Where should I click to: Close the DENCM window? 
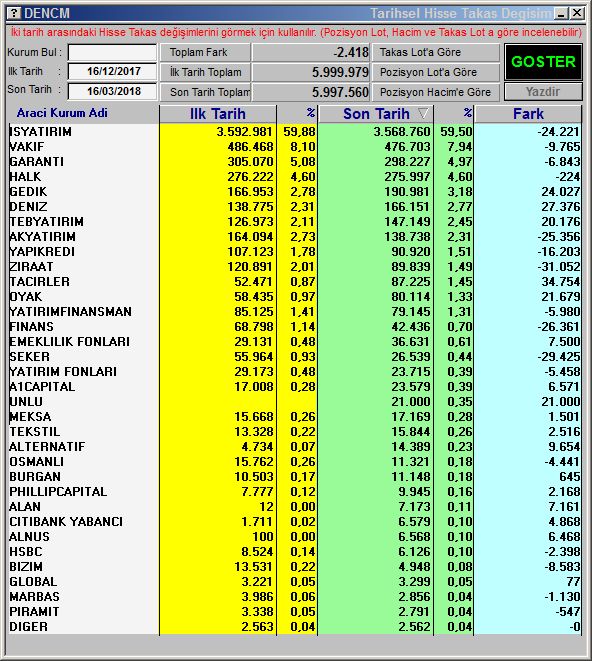coord(576,13)
